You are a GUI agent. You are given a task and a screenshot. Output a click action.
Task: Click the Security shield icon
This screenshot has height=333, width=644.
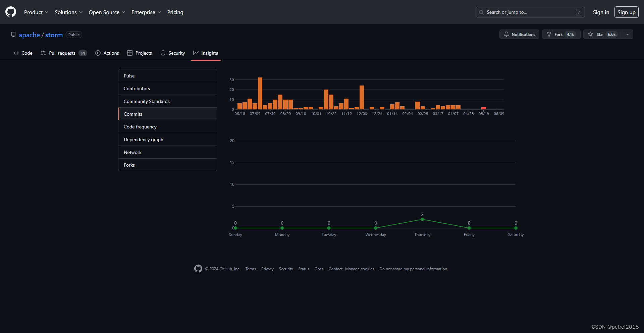click(x=163, y=53)
